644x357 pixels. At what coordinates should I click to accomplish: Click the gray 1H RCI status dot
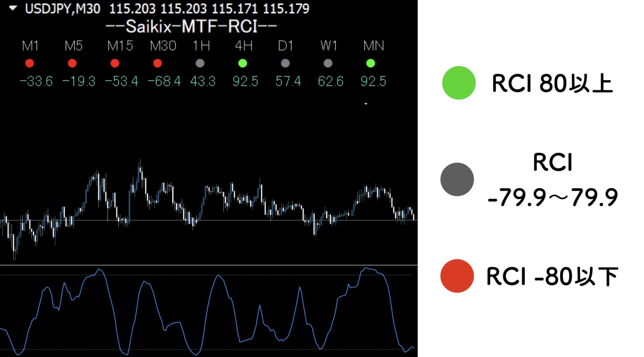[200, 62]
